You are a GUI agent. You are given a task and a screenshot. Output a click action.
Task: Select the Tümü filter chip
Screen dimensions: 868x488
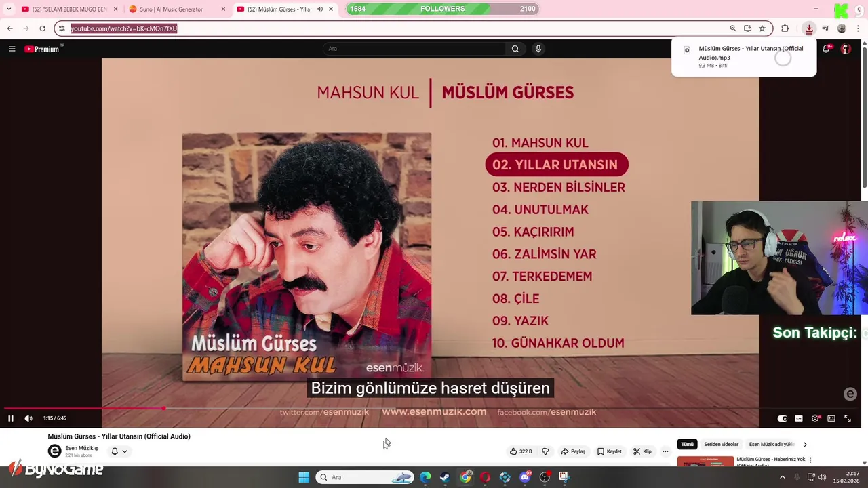688,445
